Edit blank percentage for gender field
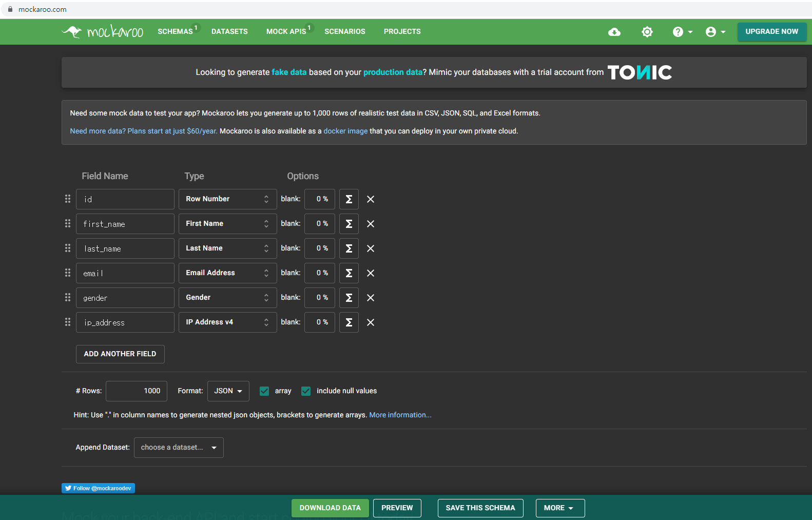 (320, 298)
